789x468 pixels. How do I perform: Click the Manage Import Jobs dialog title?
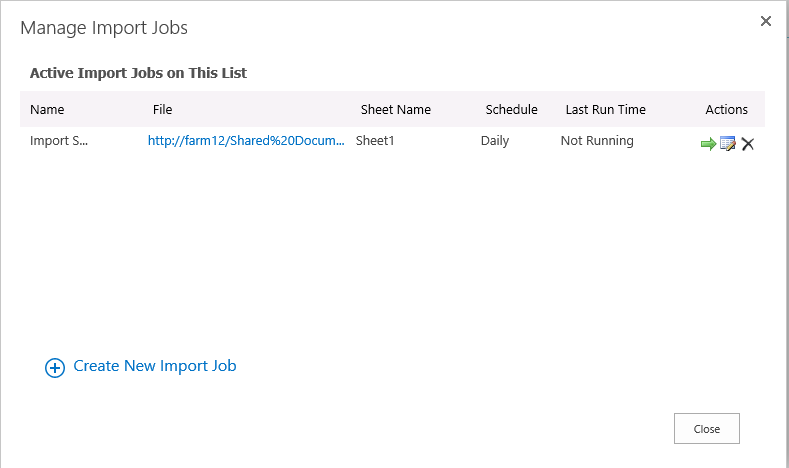coord(104,28)
